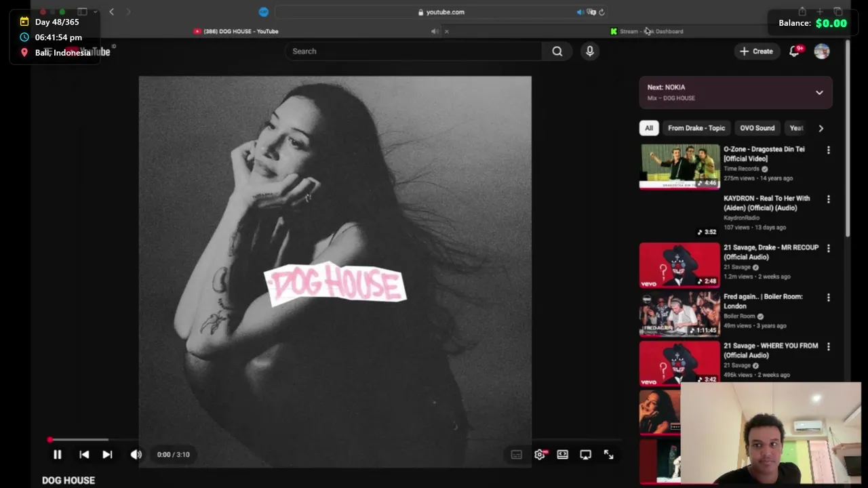
Task: Open Fred again.. Boiler Room: London title
Action: (763, 301)
